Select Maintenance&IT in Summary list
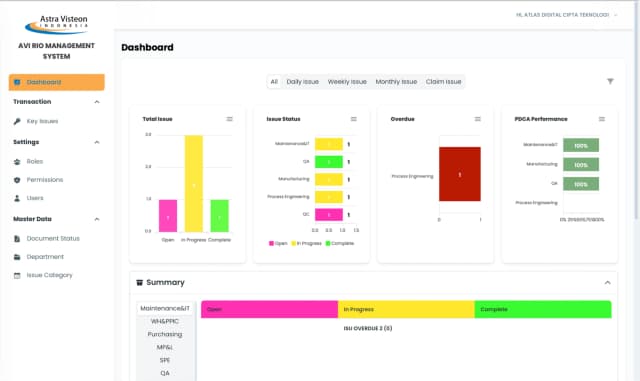The width and height of the screenshot is (640, 381). click(165, 308)
